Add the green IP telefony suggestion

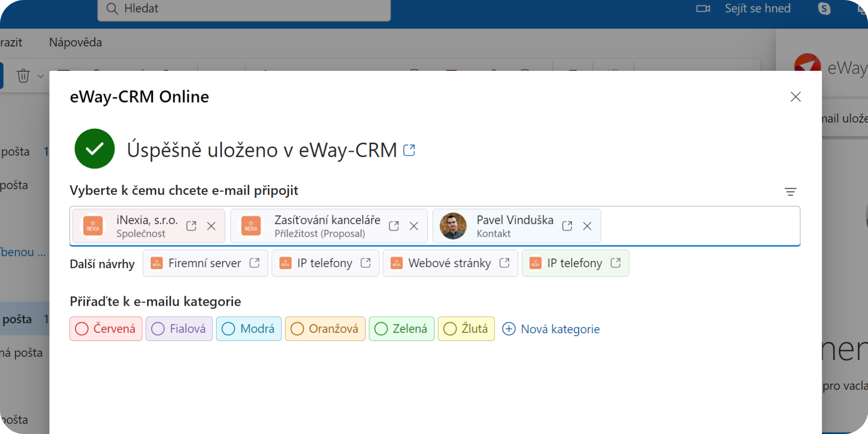coord(574,263)
